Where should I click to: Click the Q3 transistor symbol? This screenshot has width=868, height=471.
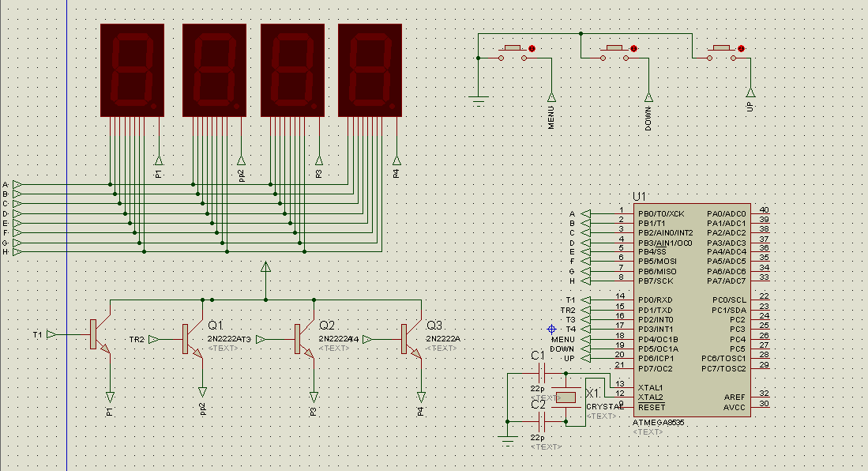tap(411, 339)
